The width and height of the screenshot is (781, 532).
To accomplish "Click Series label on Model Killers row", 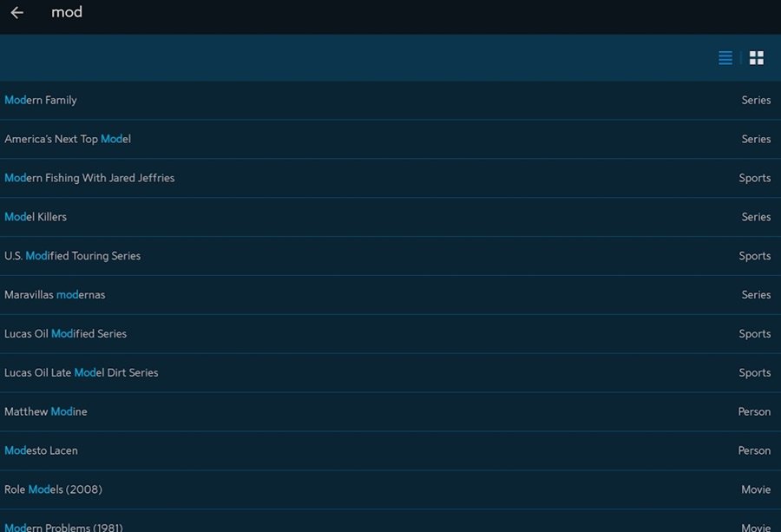I will (x=756, y=217).
